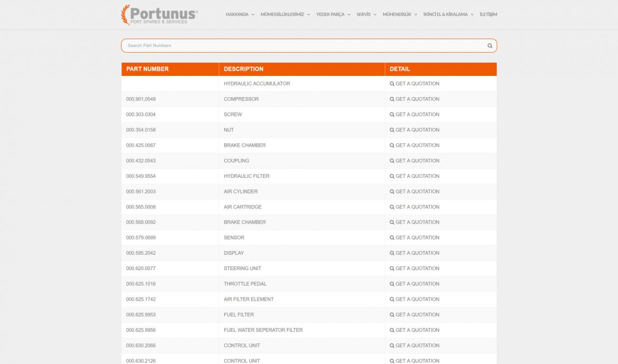Focus the Search Part Numbers field
The width and height of the screenshot is (618, 364).
301,46
